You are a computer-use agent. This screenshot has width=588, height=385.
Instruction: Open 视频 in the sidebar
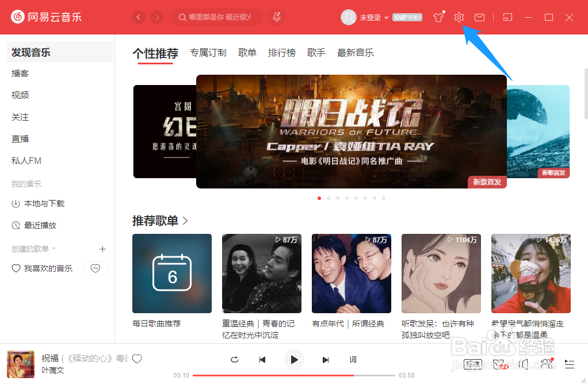(20, 95)
